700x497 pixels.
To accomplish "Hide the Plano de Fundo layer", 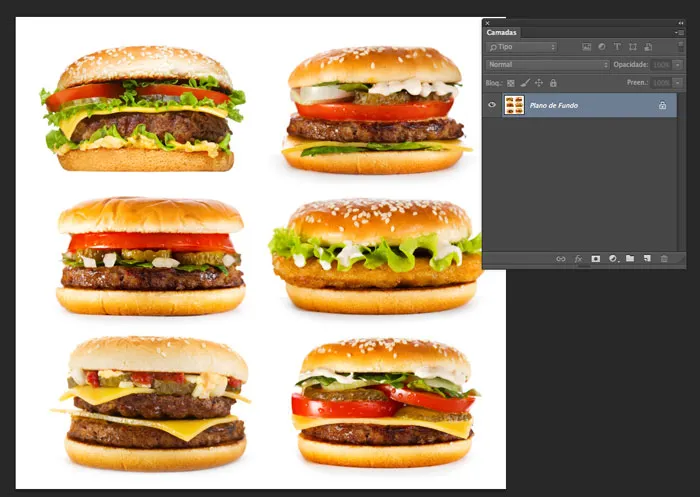I will tap(492, 105).
